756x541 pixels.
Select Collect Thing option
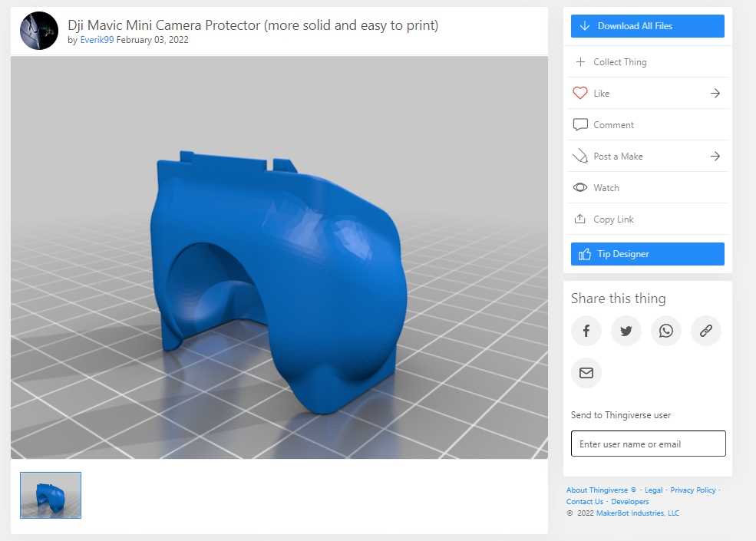[x=619, y=62]
